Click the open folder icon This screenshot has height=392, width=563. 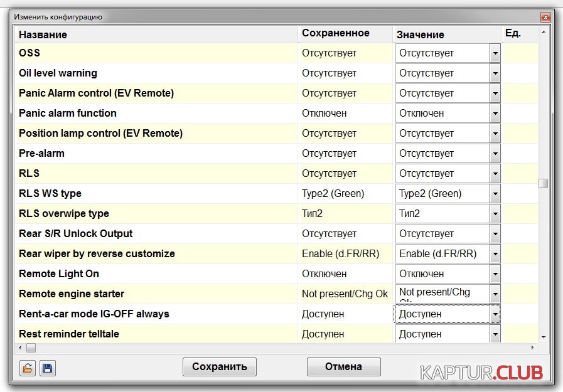[x=27, y=368]
